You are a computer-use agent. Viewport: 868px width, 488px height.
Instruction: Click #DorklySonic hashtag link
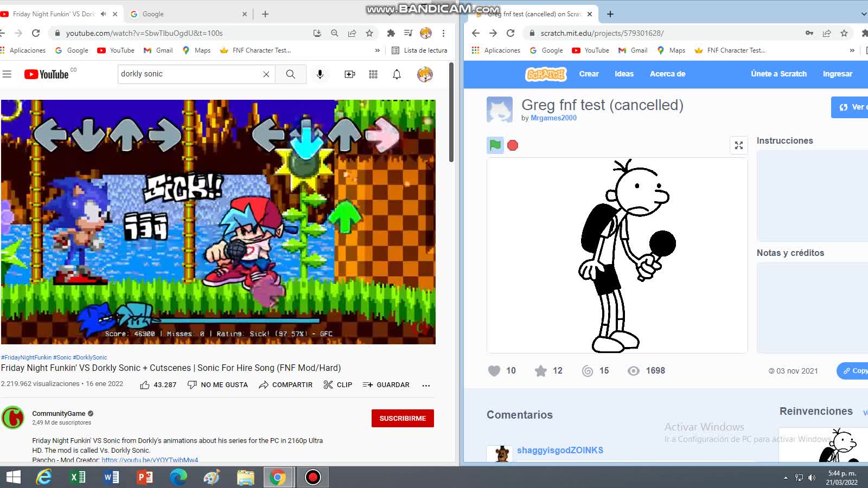point(90,357)
